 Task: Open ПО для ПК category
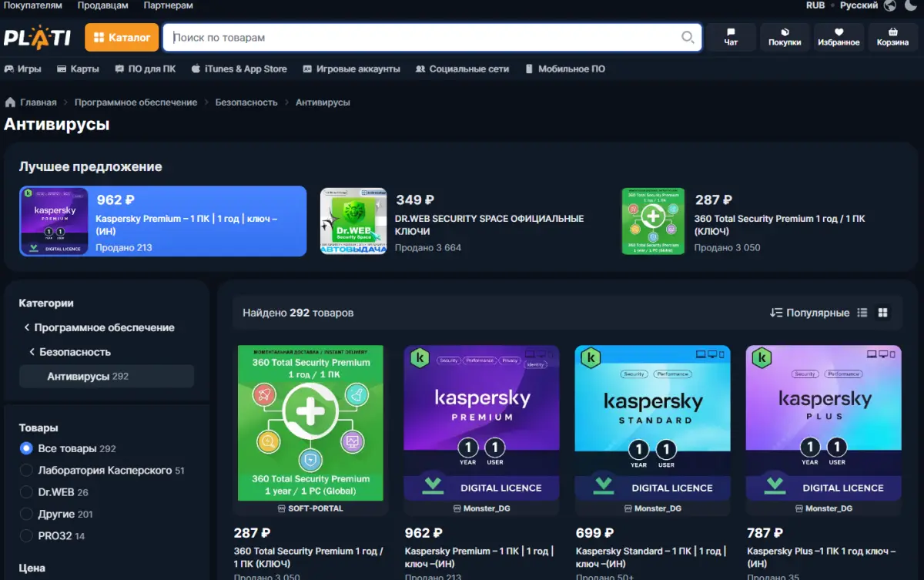146,69
